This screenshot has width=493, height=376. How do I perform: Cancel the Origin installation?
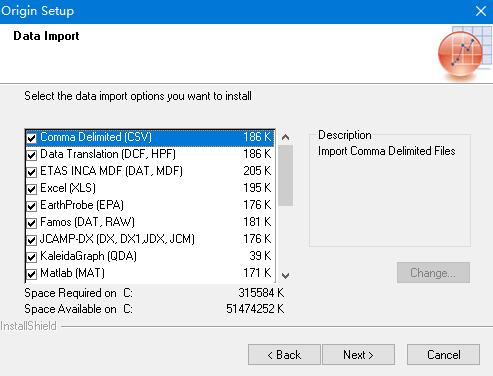click(x=444, y=355)
